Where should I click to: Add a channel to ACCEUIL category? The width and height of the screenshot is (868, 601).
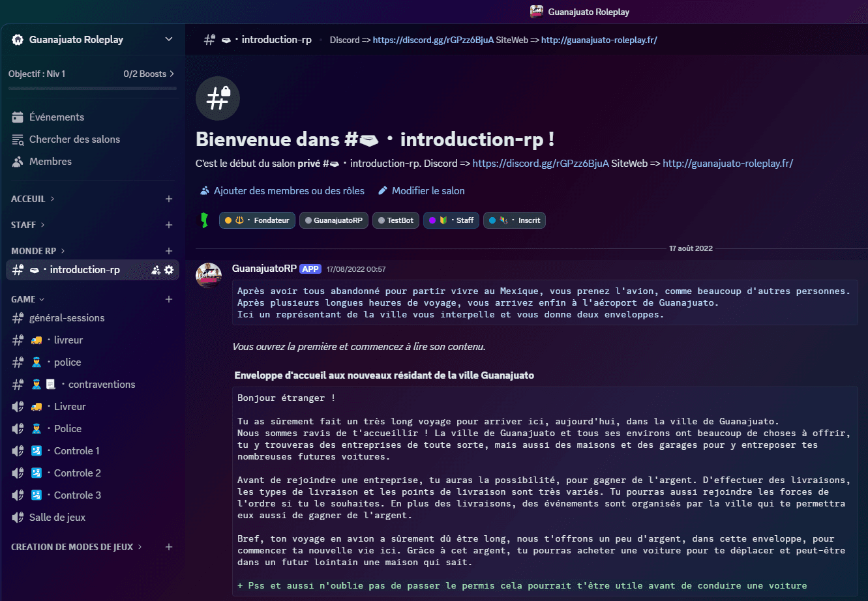coord(169,199)
